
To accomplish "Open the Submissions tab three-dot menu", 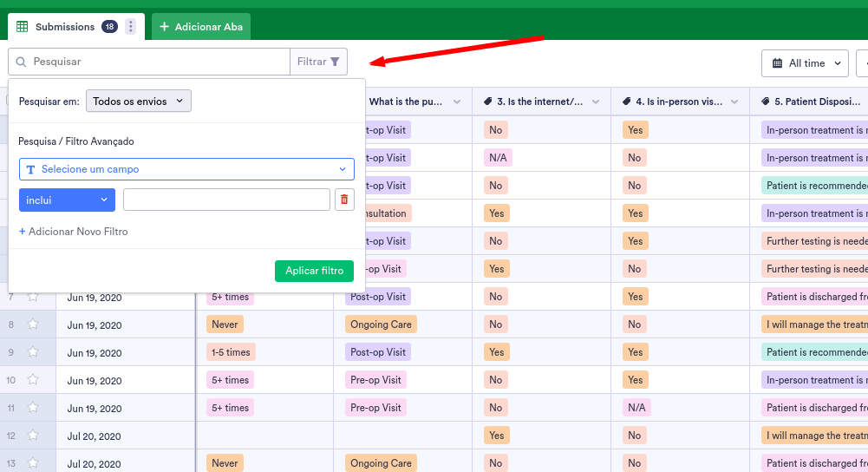I will 131,27.
